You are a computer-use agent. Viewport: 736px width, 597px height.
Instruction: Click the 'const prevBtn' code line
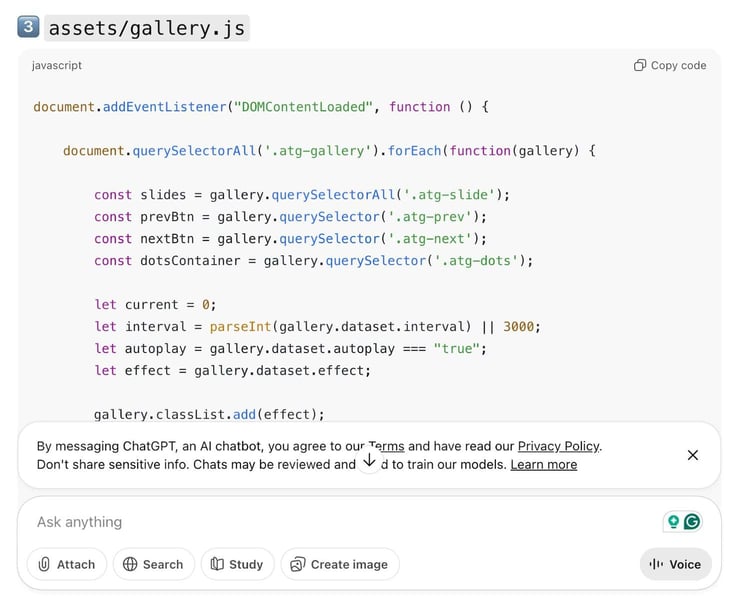click(x=290, y=217)
